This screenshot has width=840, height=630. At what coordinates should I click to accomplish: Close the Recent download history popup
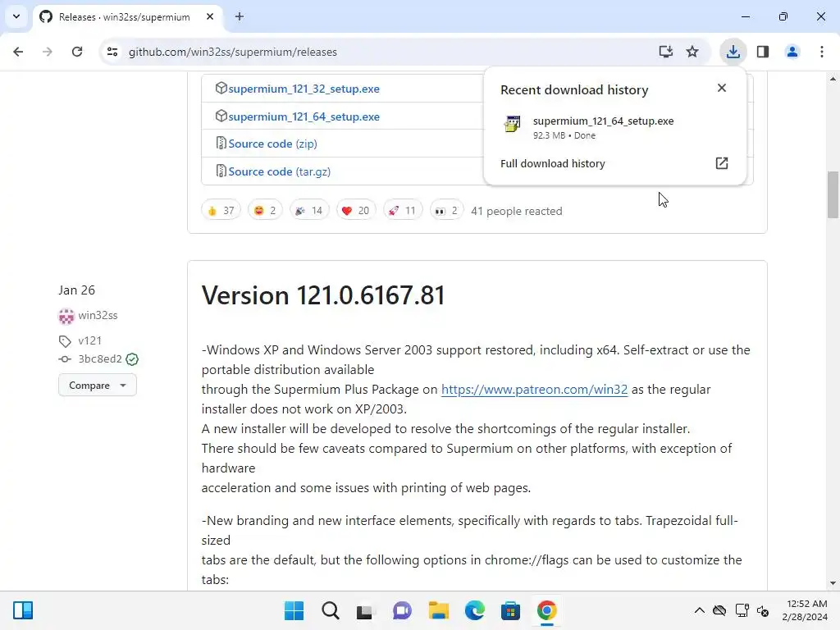pyautogui.click(x=722, y=88)
